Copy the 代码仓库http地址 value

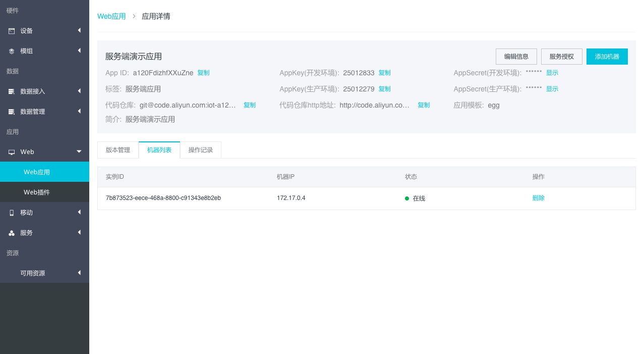click(424, 105)
